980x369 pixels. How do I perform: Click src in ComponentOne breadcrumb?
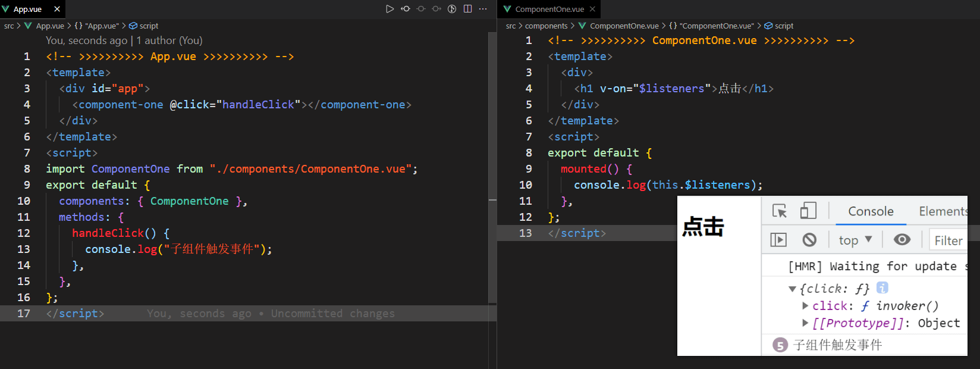click(x=511, y=26)
